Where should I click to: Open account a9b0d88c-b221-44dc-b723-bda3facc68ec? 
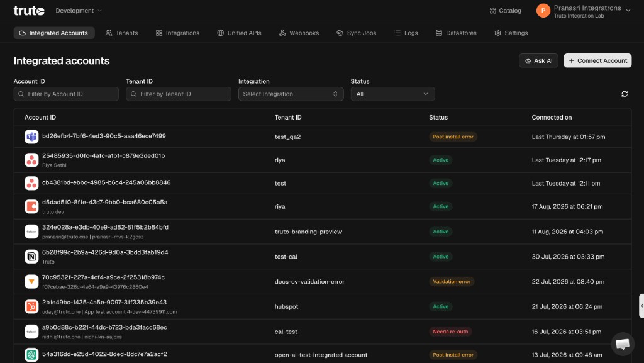coord(104,327)
